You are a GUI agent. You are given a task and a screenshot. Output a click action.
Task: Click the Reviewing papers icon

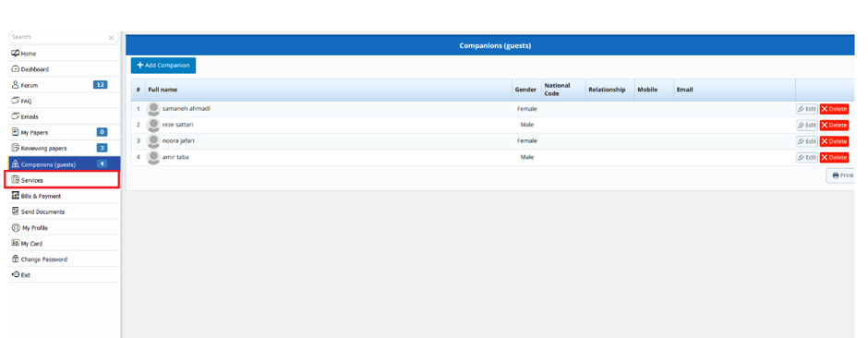coord(16,149)
